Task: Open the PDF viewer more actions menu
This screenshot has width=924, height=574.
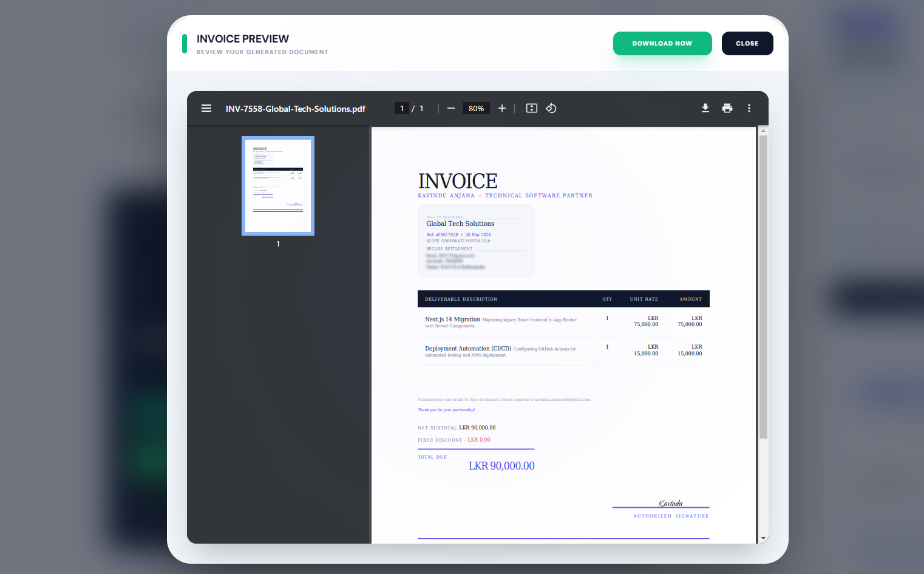Action: [749, 108]
